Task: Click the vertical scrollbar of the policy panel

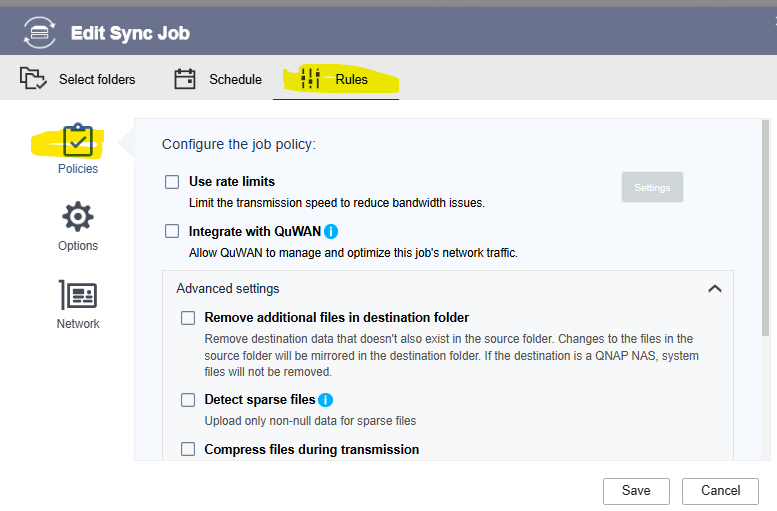Action: [765, 230]
